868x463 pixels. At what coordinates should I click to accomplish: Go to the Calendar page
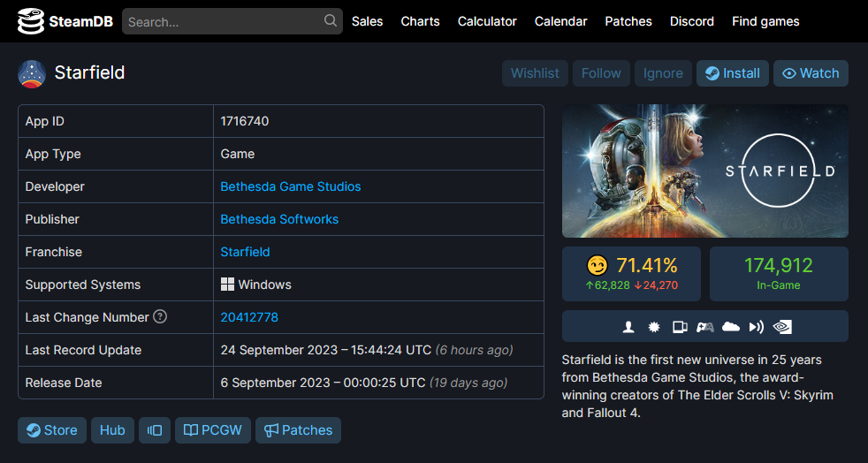(x=560, y=21)
